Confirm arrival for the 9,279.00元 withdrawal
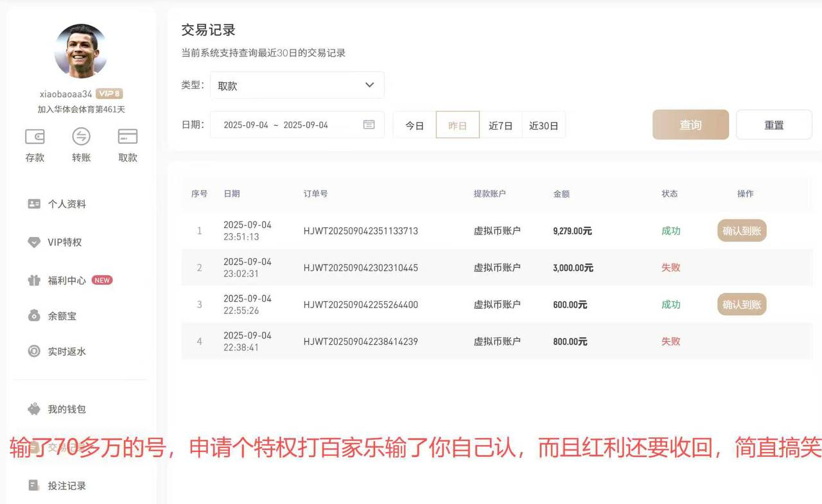 pos(741,230)
